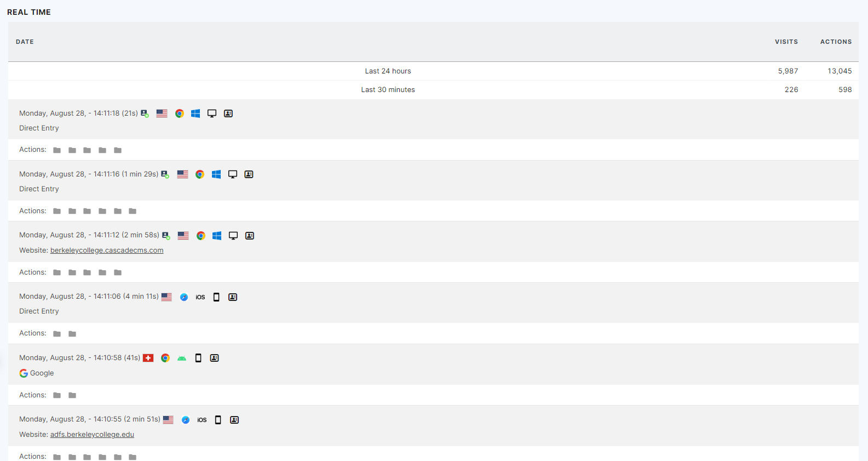Click the returning visitor icon in the 14:11:18 visit
This screenshot has width=868, height=461.
145,113
